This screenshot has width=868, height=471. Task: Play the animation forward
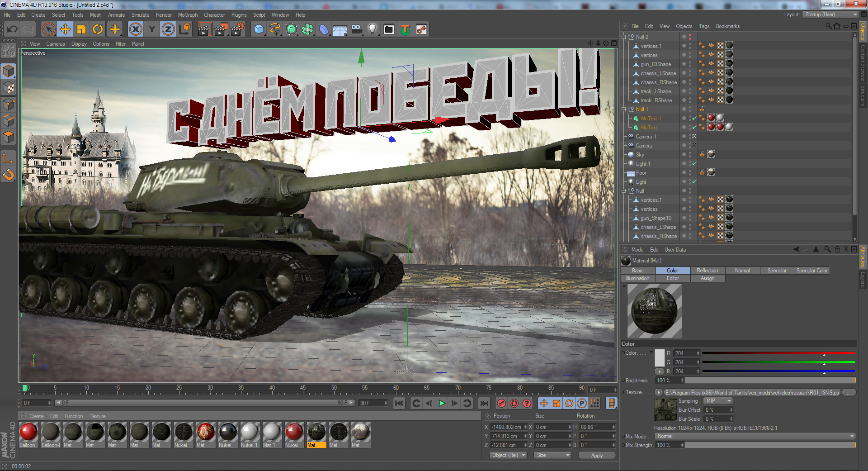point(442,403)
